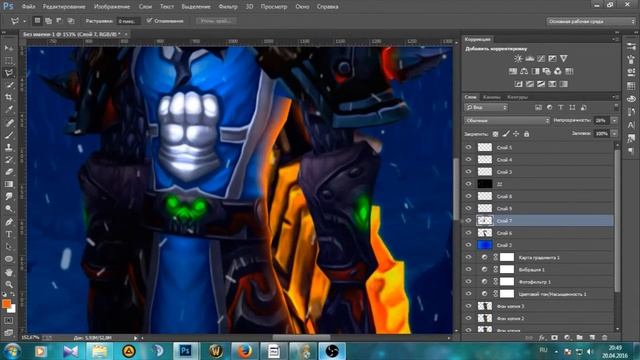Open the workspace switcher dropdown
Viewport: 640px width, 360px height.
(x=591, y=21)
